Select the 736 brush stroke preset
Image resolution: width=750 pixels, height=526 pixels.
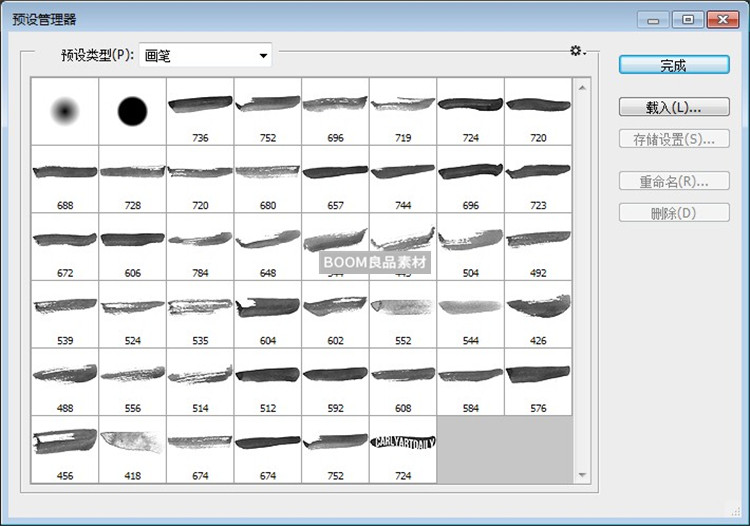[200, 112]
